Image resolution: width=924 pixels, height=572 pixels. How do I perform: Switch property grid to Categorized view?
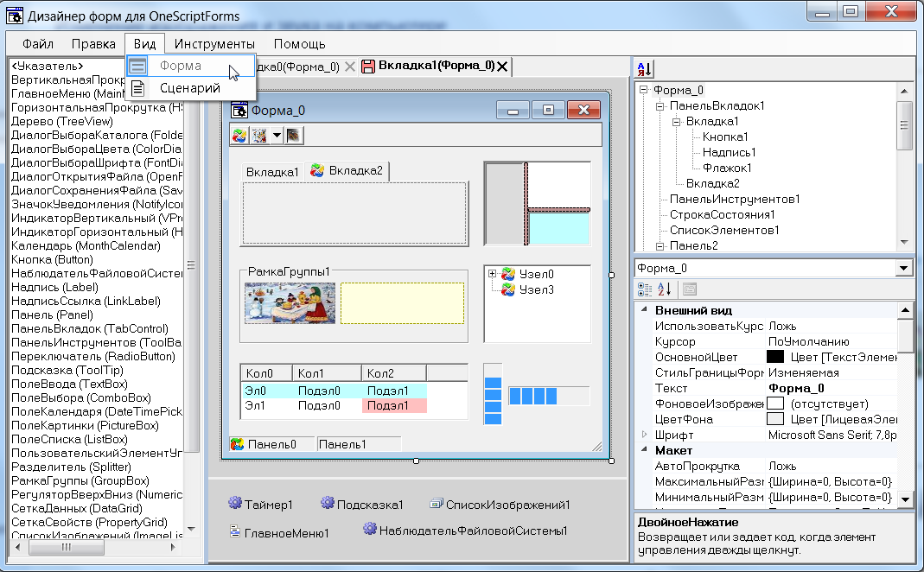645,289
